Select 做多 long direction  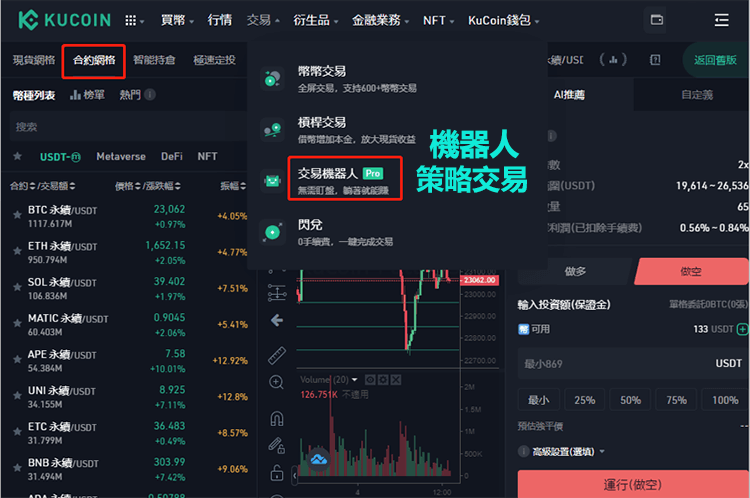click(575, 272)
